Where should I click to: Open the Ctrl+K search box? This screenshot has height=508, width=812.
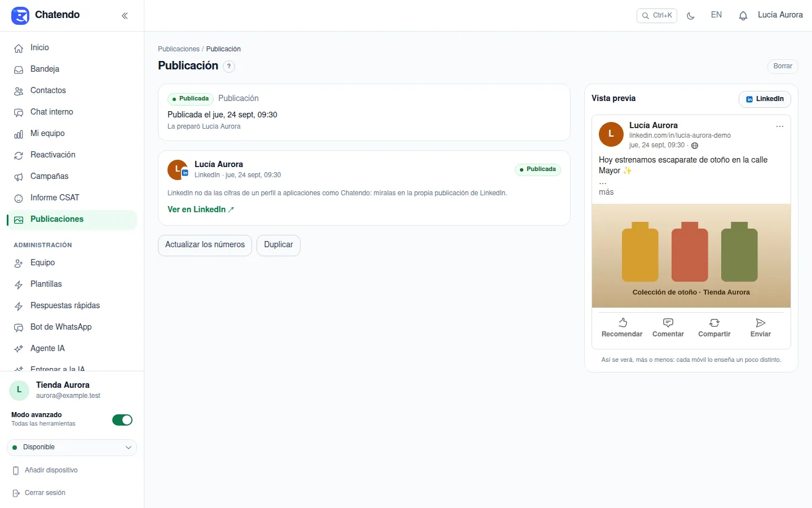pos(657,16)
